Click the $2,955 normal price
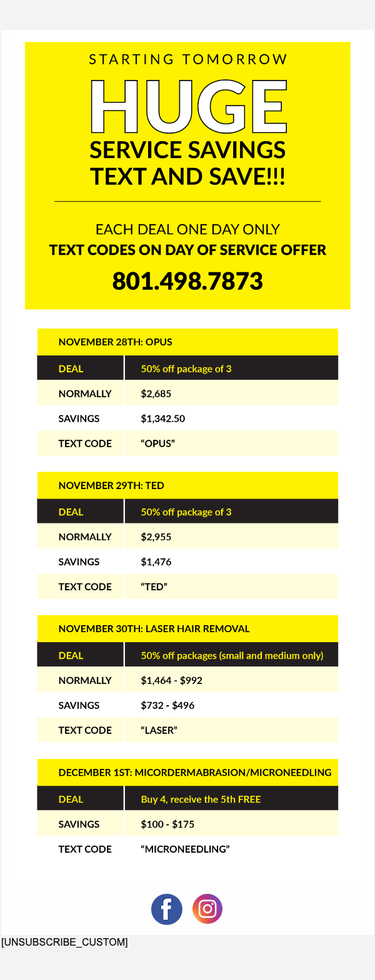 pos(156,537)
